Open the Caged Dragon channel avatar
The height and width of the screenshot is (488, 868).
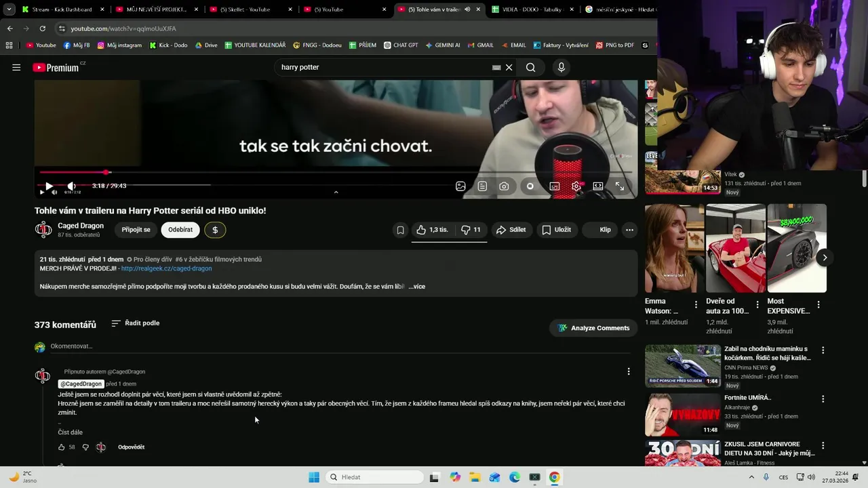(x=43, y=230)
